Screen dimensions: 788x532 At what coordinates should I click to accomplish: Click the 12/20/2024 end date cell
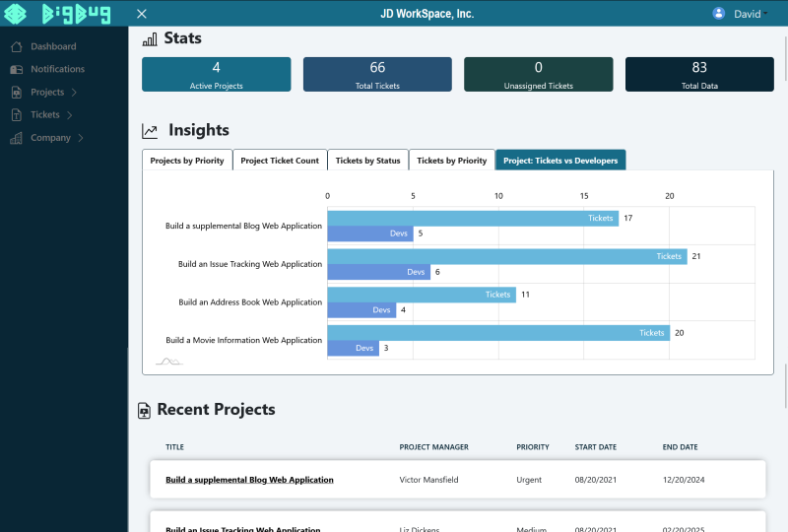coord(684,480)
